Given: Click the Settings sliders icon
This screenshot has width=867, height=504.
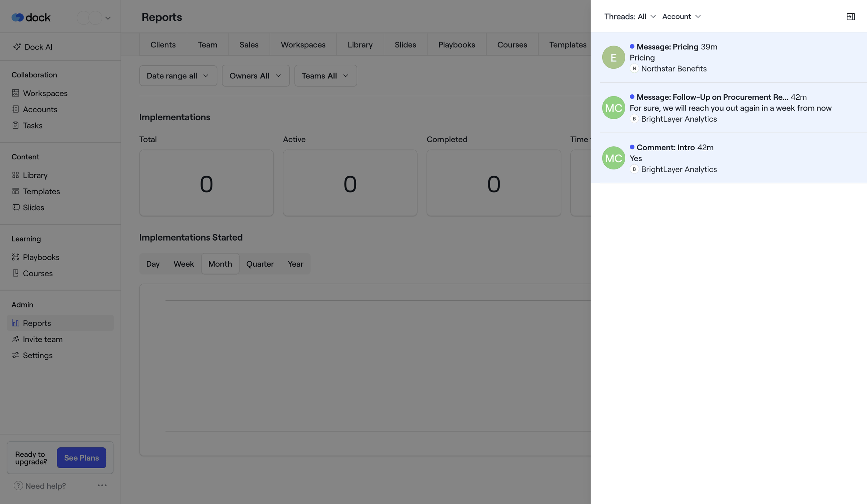Looking at the screenshot, I should tap(15, 355).
